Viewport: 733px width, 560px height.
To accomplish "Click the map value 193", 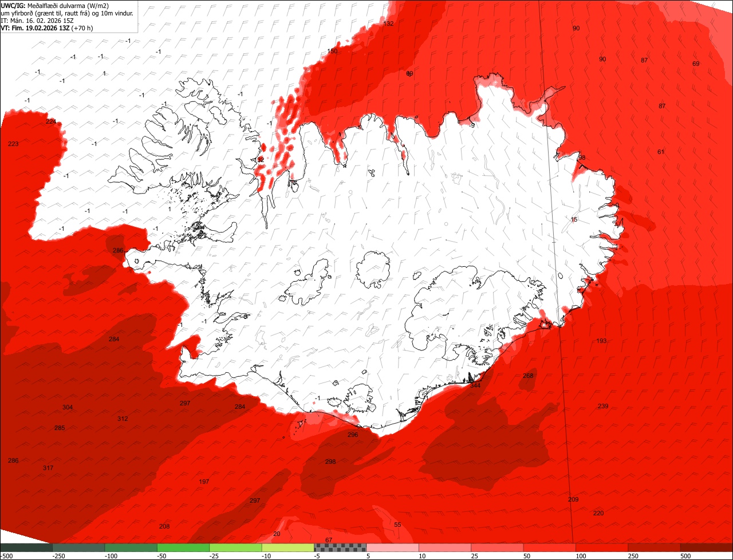I will click(x=601, y=341).
